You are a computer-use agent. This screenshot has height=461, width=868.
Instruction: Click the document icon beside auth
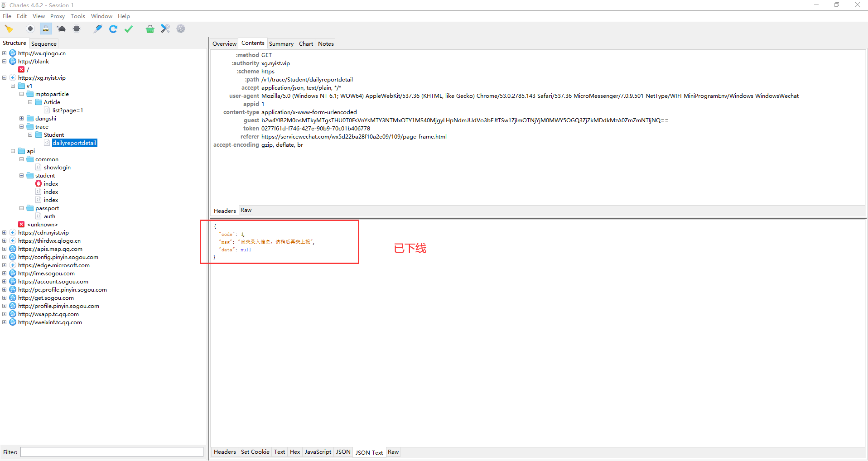point(39,216)
